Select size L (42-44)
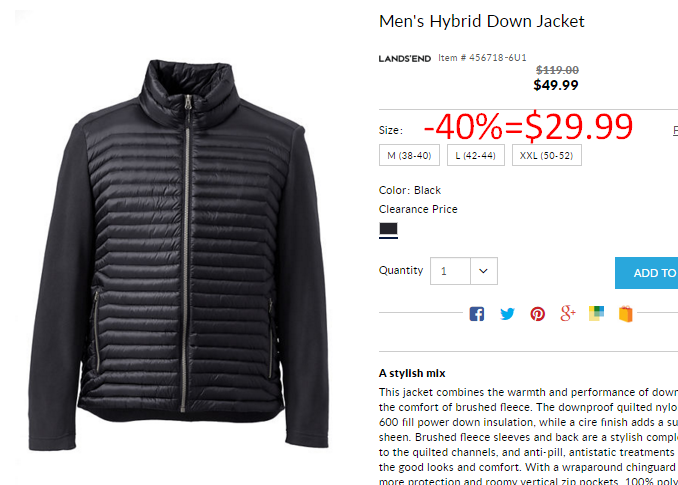 click(x=476, y=155)
